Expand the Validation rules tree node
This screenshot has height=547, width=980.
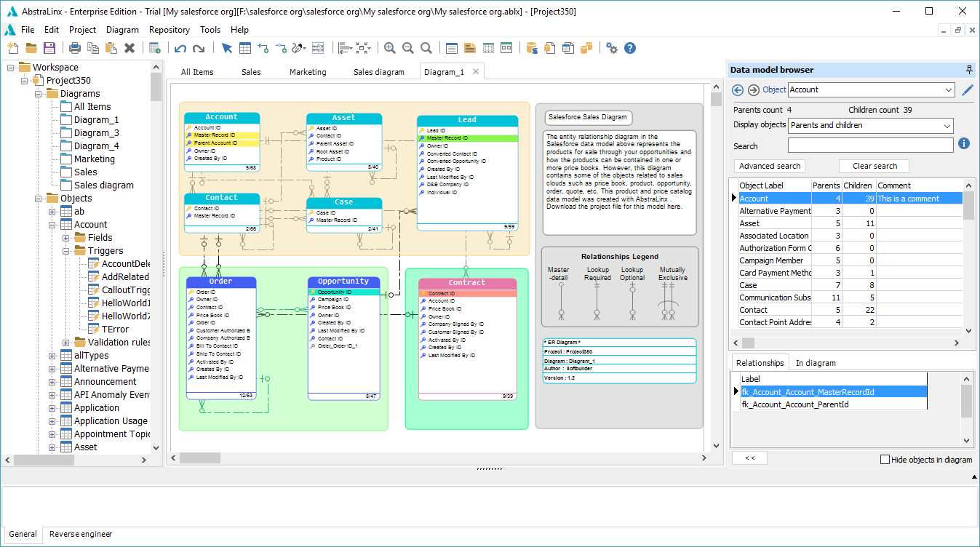coord(64,342)
